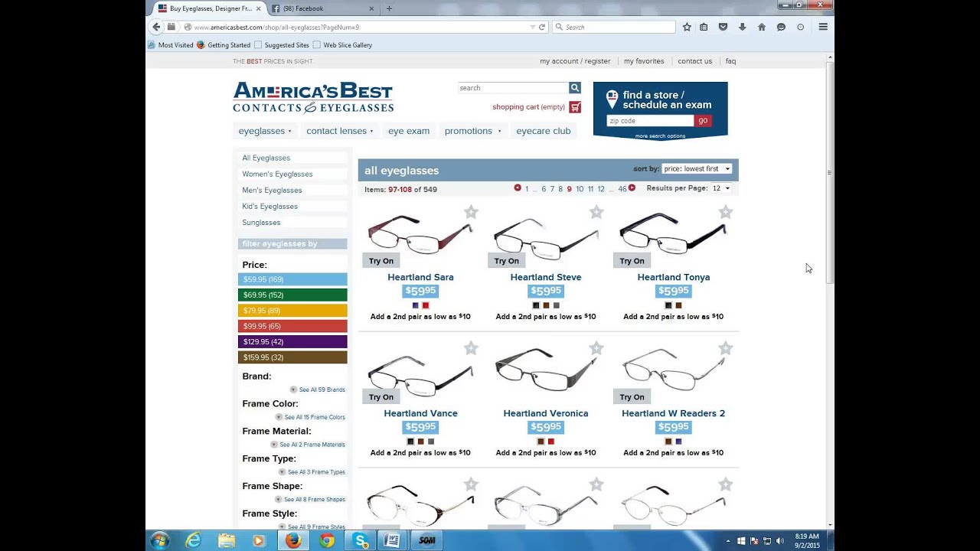Favorite Heartland Veronica with its star
This screenshot has width=980, height=551.
pyautogui.click(x=596, y=348)
